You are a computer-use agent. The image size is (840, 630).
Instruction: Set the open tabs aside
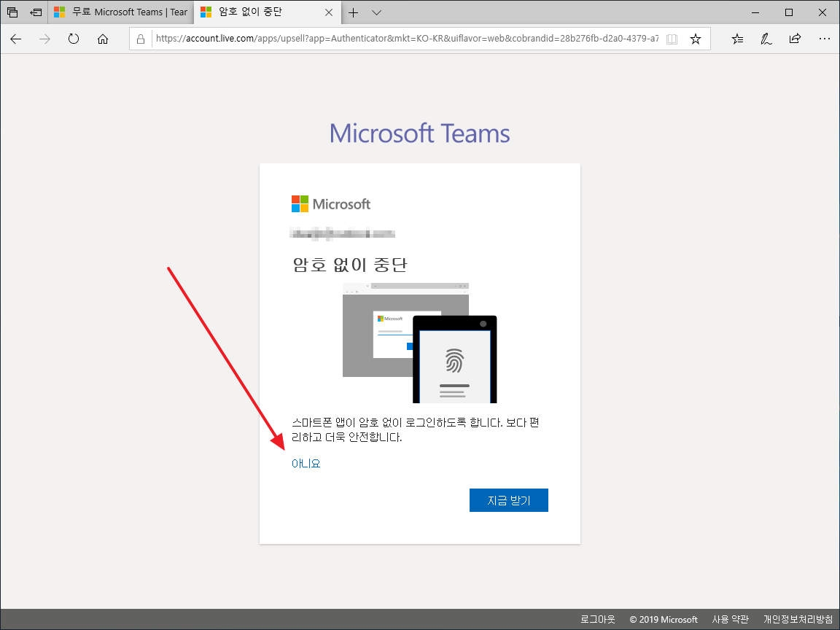point(36,12)
